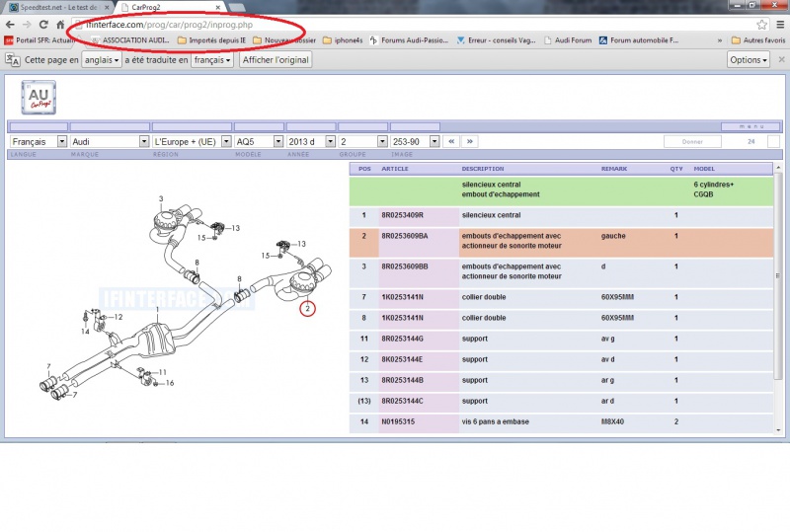Click the Donner button
This screenshot has width=790, height=532.
(x=690, y=142)
